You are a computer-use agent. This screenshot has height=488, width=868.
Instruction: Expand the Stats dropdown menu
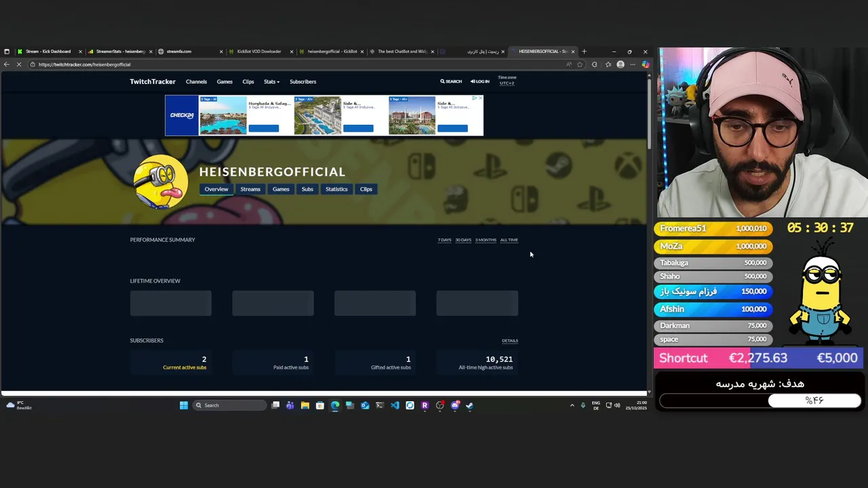[x=271, y=81]
